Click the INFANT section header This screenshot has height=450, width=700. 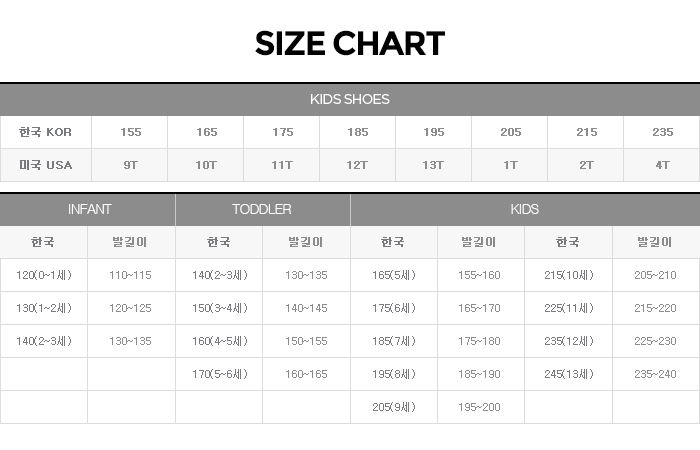(x=89, y=209)
